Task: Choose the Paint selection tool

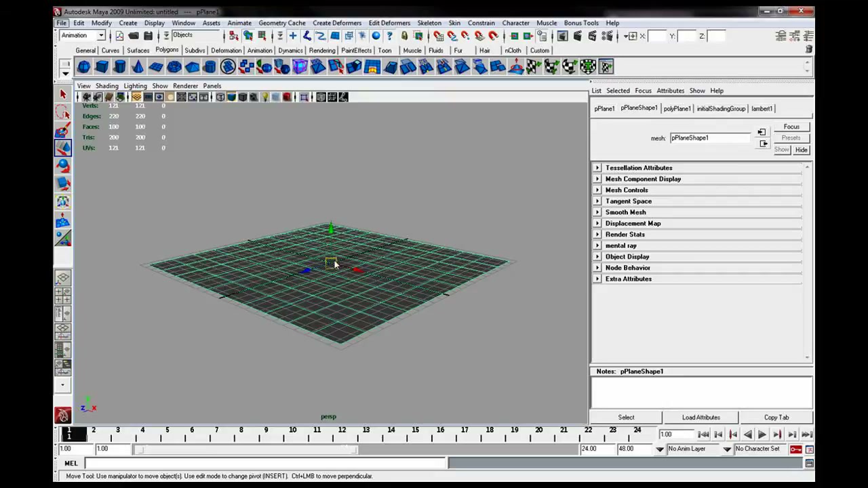Action: [x=63, y=129]
